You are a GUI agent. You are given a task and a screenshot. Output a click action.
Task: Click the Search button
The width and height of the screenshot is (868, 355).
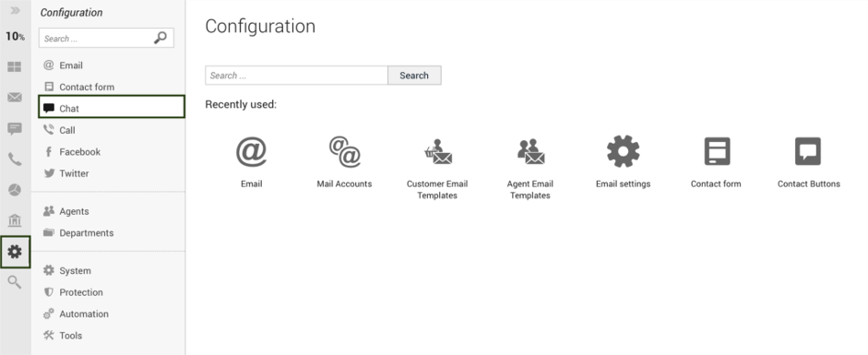(x=414, y=76)
